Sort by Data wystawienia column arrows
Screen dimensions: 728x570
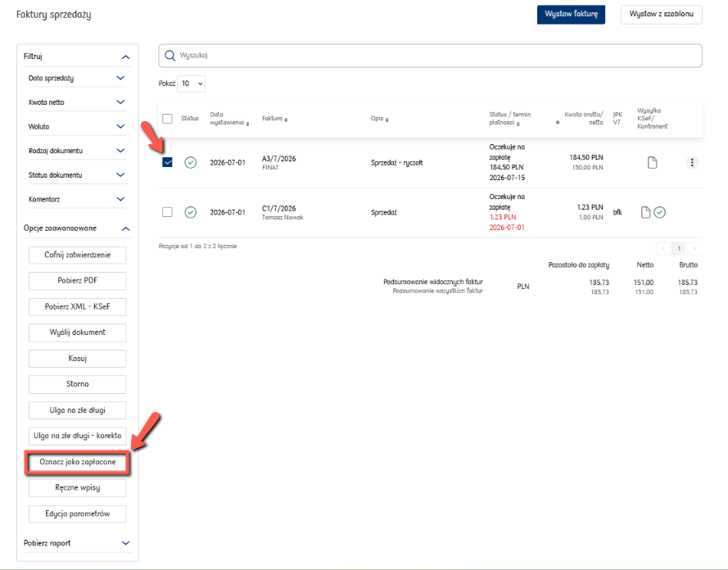247,124
